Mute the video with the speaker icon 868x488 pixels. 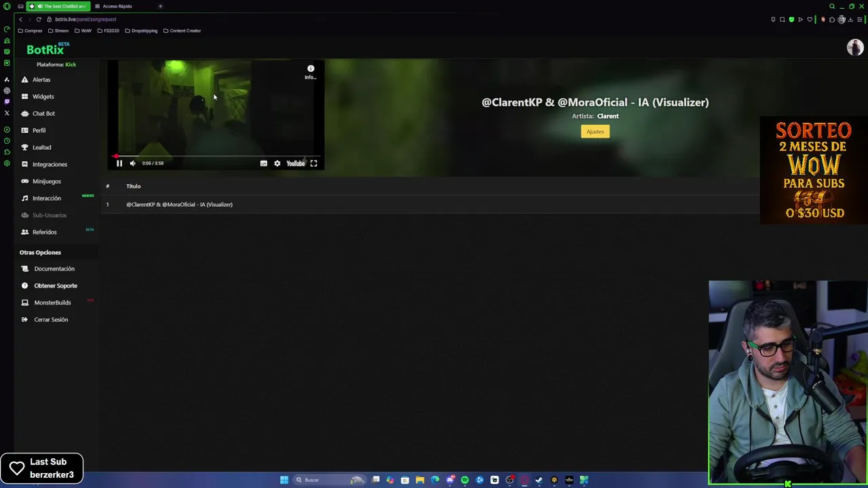133,163
